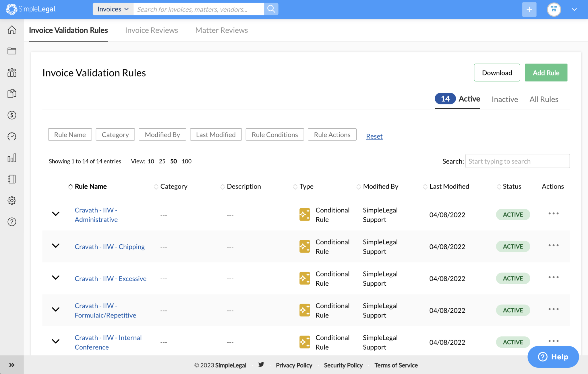The image size is (588, 374).
Task: Open the Invoices search scope dropdown
Action: pyautogui.click(x=113, y=9)
